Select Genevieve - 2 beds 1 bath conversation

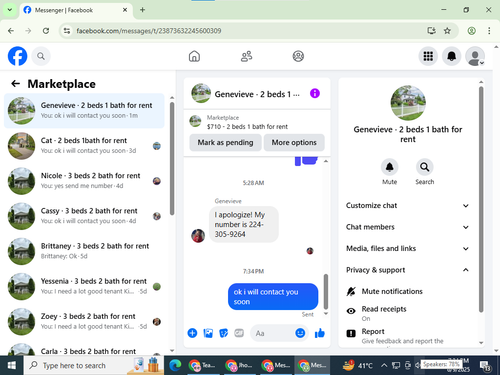[84, 111]
